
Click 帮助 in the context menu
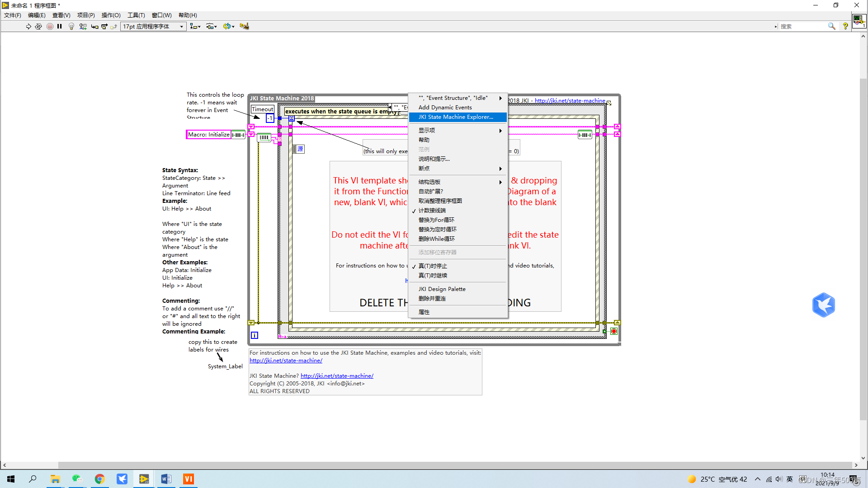point(458,140)
